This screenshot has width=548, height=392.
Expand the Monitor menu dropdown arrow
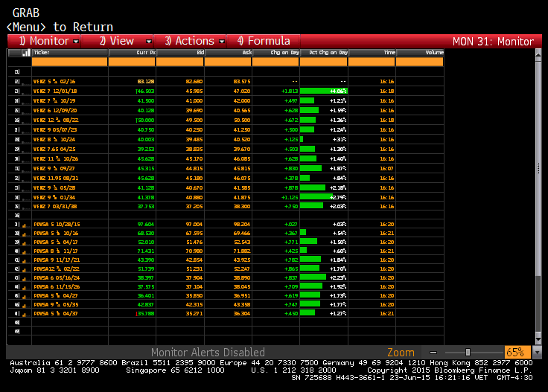(76, 42)
